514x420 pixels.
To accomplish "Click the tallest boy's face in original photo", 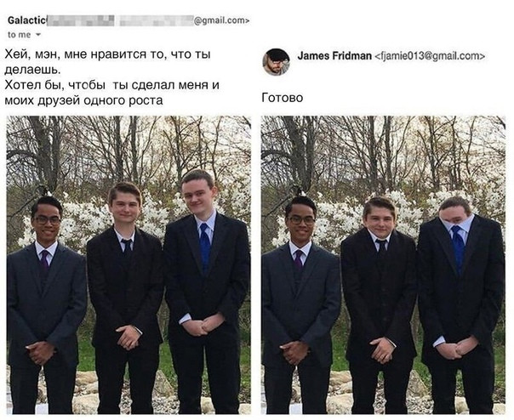I will (198, 194).
